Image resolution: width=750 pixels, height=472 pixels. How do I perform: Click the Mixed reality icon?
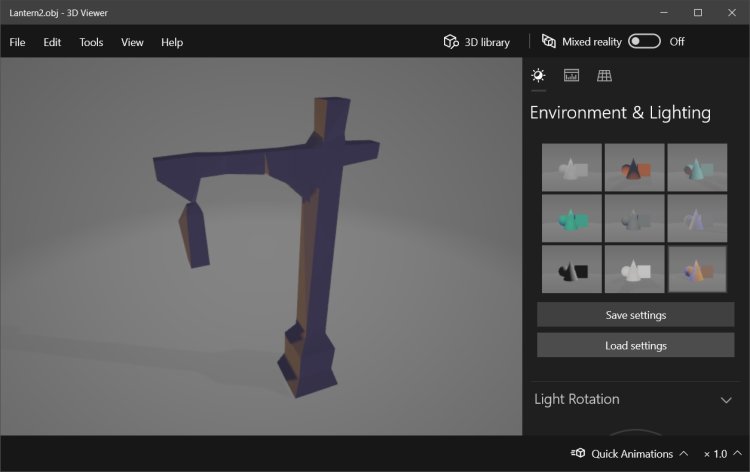(x=548, y=42)
